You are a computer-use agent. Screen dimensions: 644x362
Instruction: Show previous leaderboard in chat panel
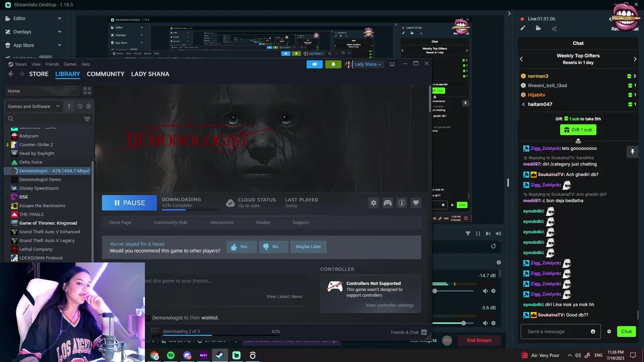(521, 59)
